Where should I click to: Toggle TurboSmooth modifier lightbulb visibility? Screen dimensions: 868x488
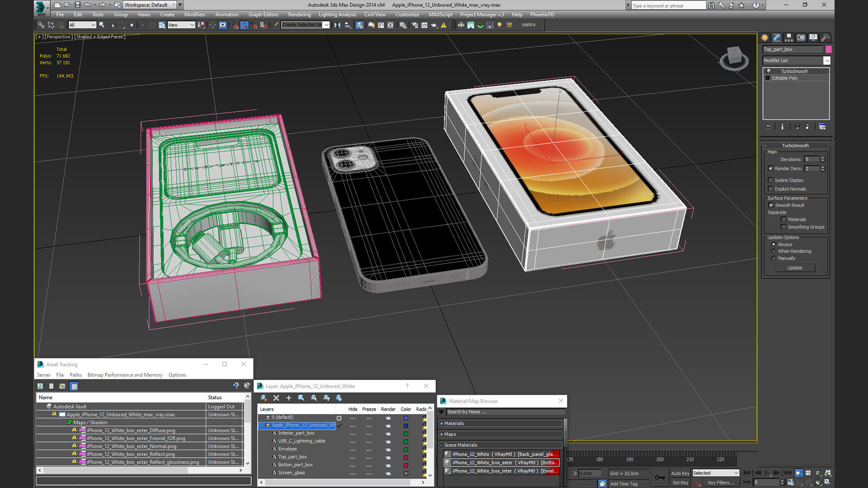click(768, 71)
